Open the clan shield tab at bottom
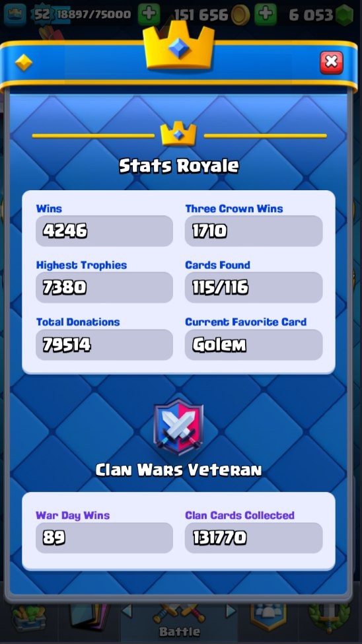 pyautogui.click(x=269, y=616)
